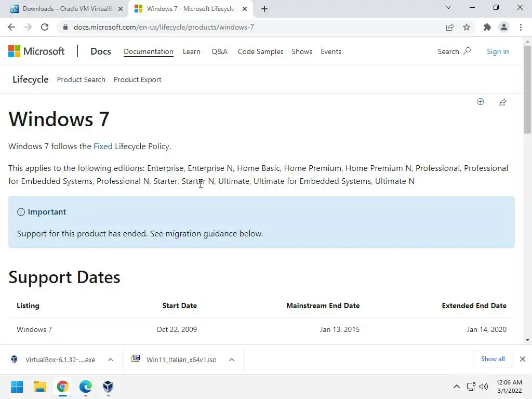Click the Microsoft logo
The height and width of the screenshot is (399, 532).
click(36, 51)
